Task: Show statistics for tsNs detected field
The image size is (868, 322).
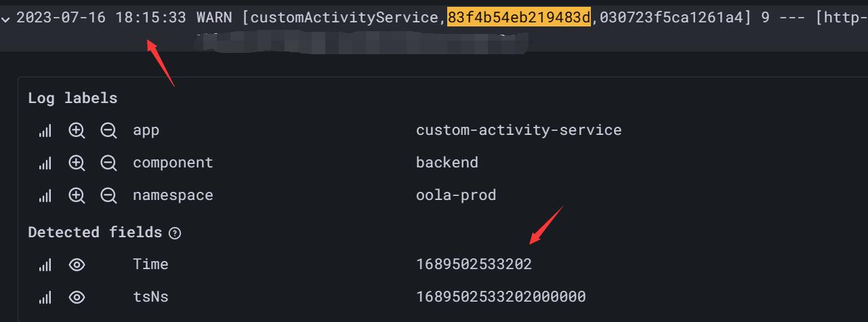Action: click(45, 297)
